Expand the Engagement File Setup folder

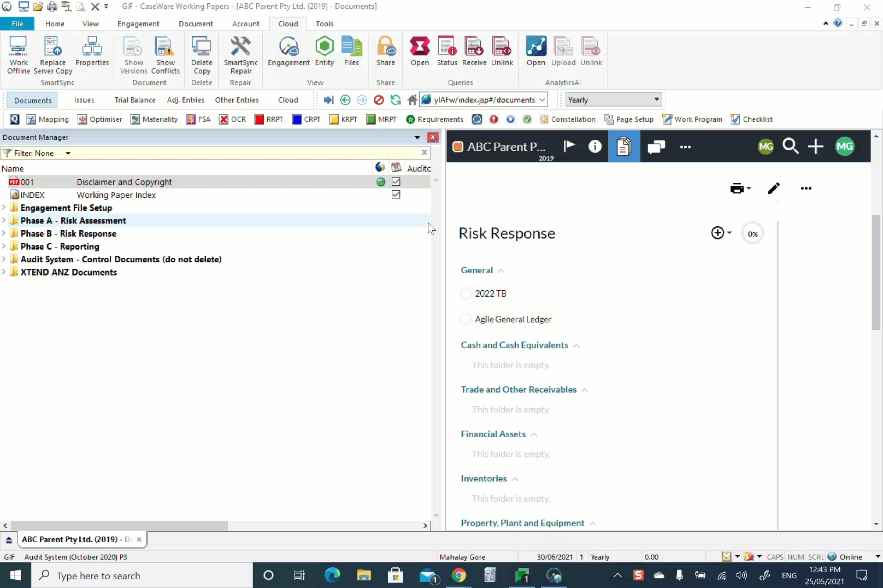(x=4, y=208)
